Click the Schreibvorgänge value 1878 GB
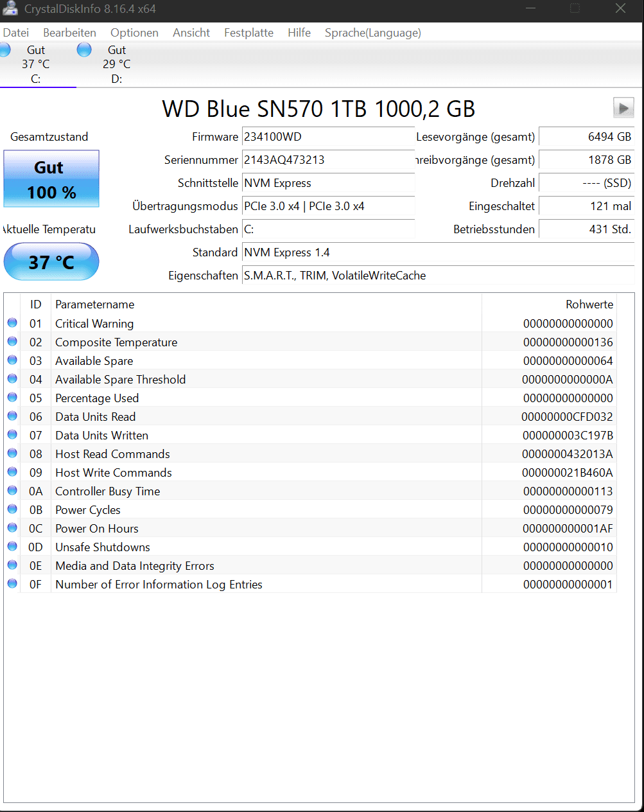The width and height of the screenshot is (644, 812). click(586, 160)
